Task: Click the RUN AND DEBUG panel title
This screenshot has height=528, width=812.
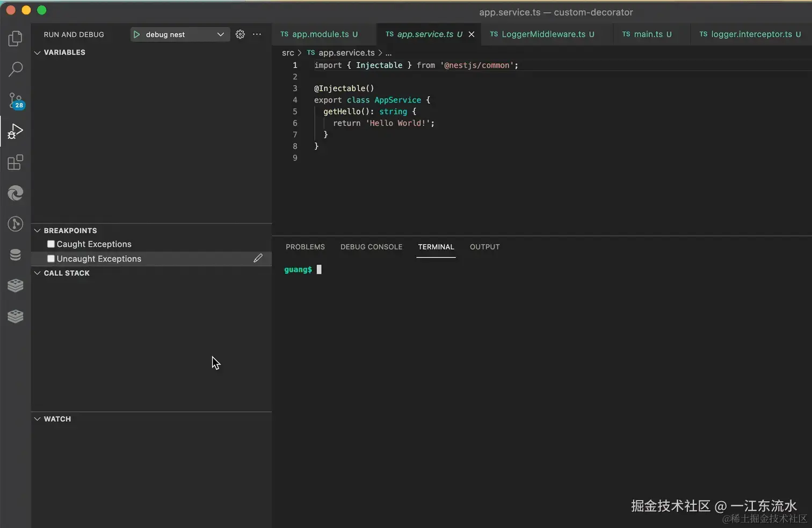Action: point(74,34)
